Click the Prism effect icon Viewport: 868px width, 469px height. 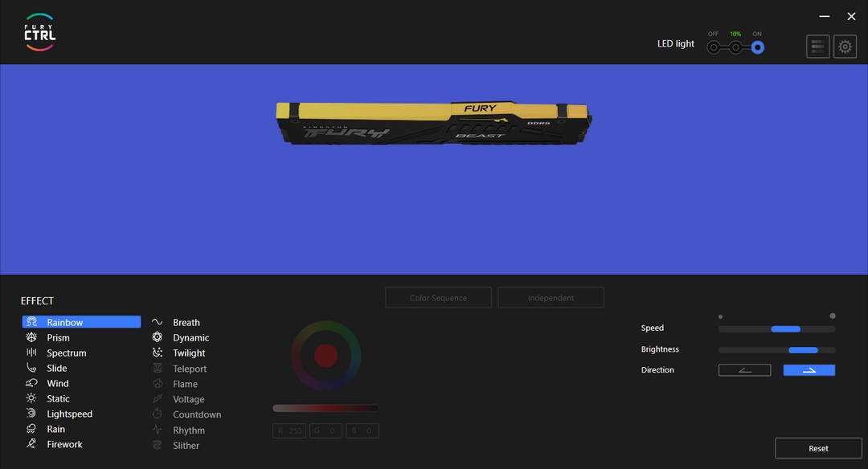31,337
